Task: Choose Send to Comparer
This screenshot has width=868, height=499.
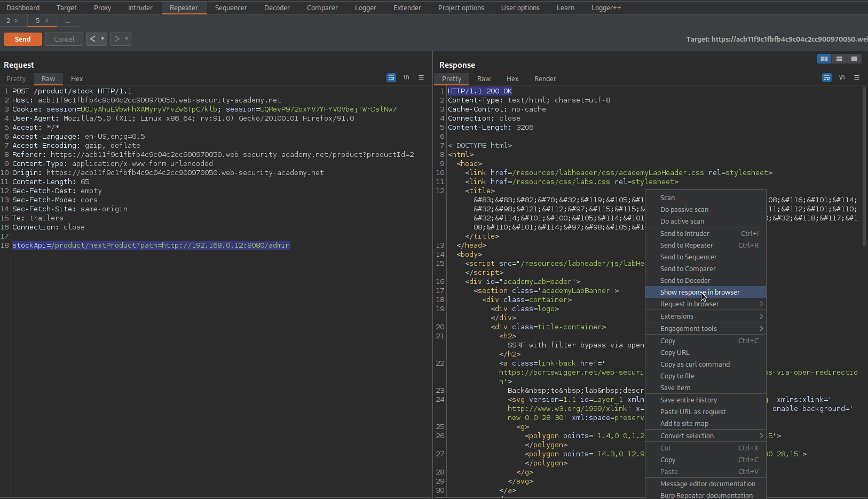Action: click(x=706, y=268)
